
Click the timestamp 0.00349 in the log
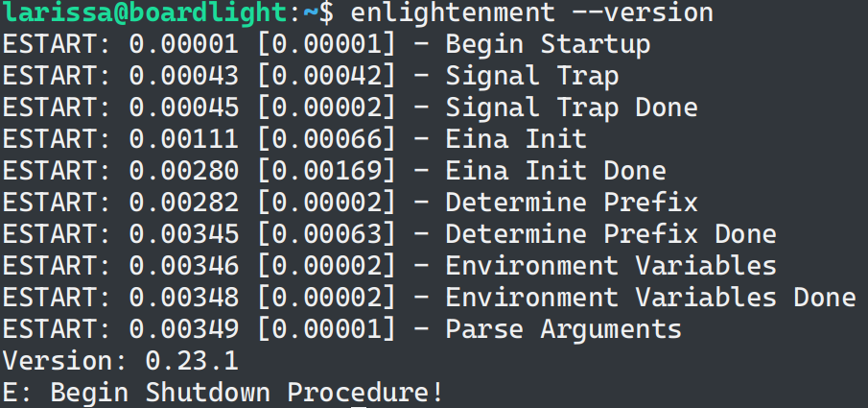coord(184,330)
